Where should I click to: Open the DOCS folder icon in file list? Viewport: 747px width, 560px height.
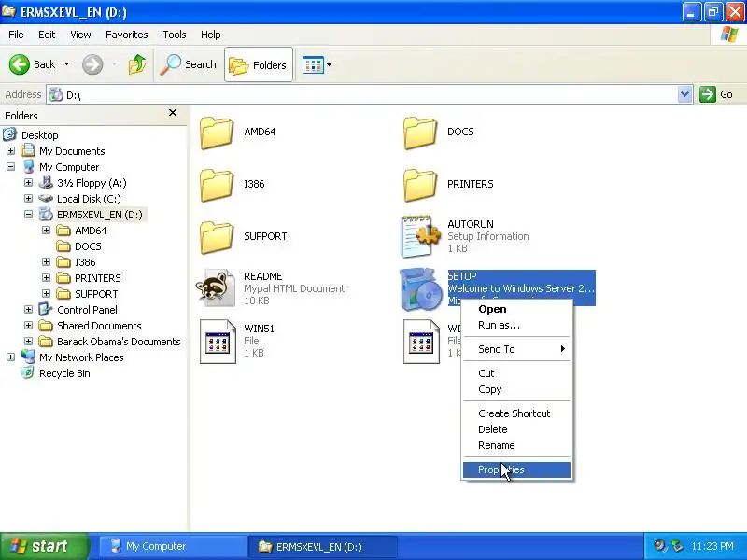coord(419,133)
